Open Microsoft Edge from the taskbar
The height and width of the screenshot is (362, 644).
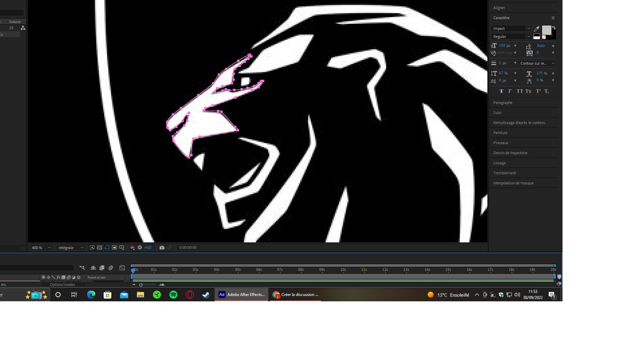click(91, 295)
